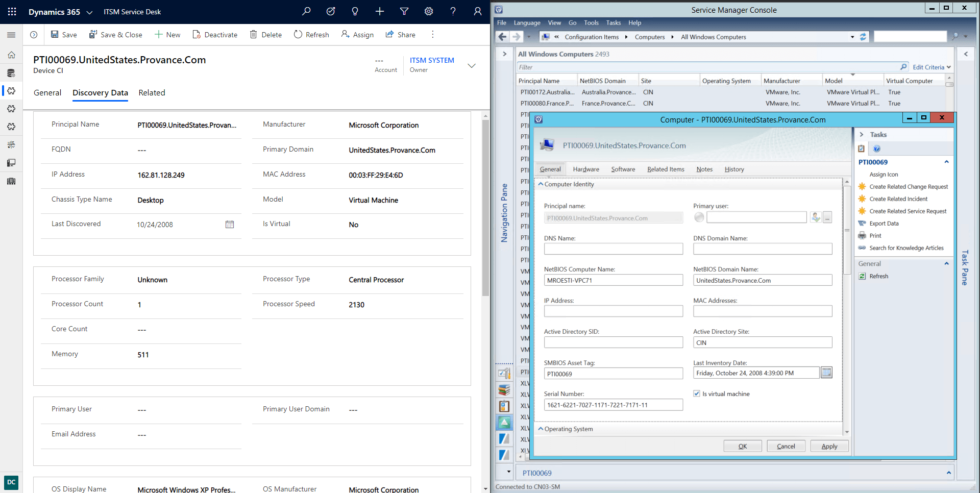
Task: Click the Apply button in Computer dialog
Action: click(x=829, y=446)
